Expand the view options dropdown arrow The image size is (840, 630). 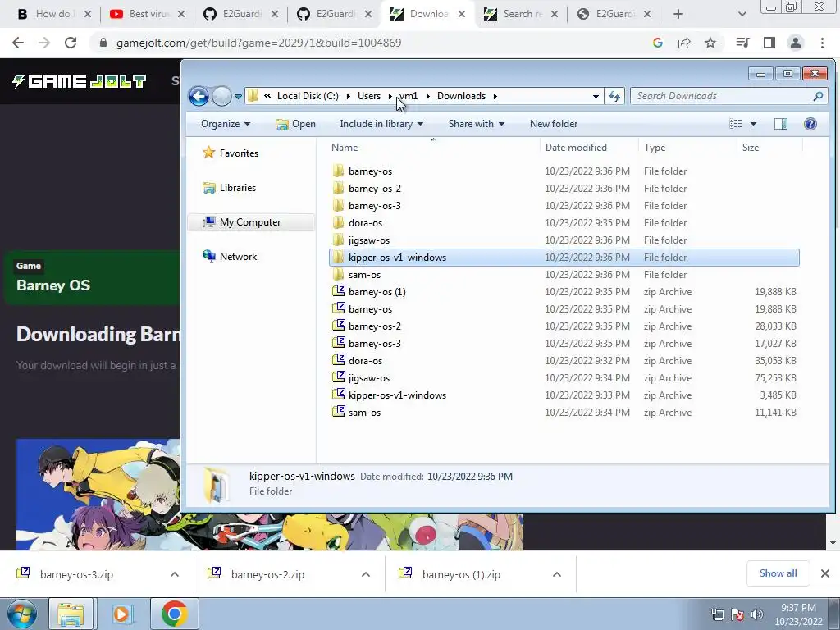(x=753, y=124)
